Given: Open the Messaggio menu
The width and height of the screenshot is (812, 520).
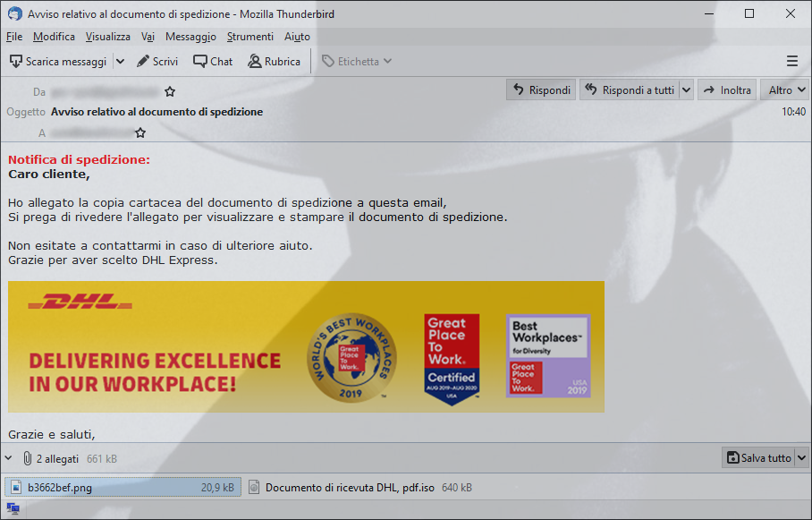Looking at the screenshot, I should tap(190, 37).
